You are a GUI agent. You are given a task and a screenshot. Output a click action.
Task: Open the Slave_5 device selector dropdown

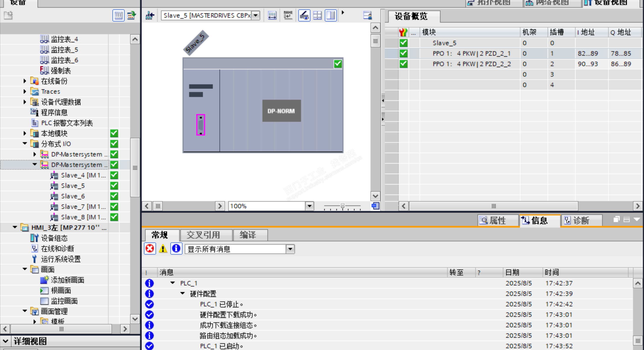point(255,15)
